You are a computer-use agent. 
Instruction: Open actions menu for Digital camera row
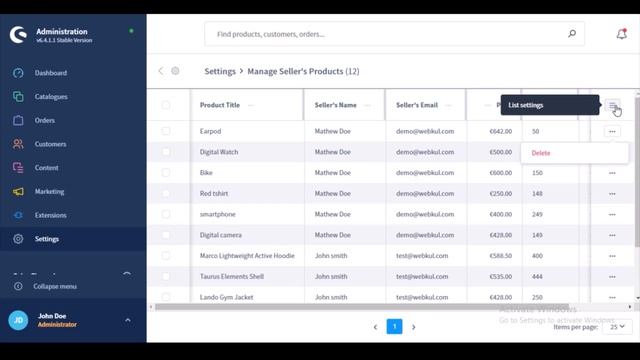612,236
